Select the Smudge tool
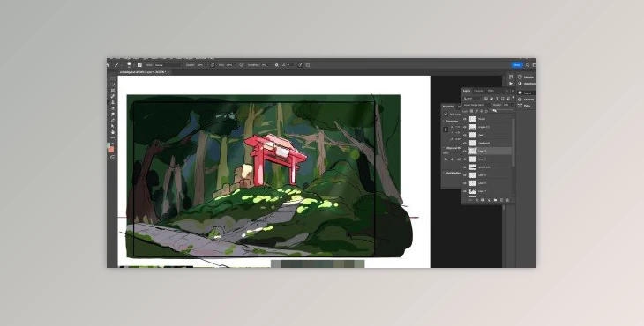The width and height of the screenshot is (644, 326). click(113, 115)
